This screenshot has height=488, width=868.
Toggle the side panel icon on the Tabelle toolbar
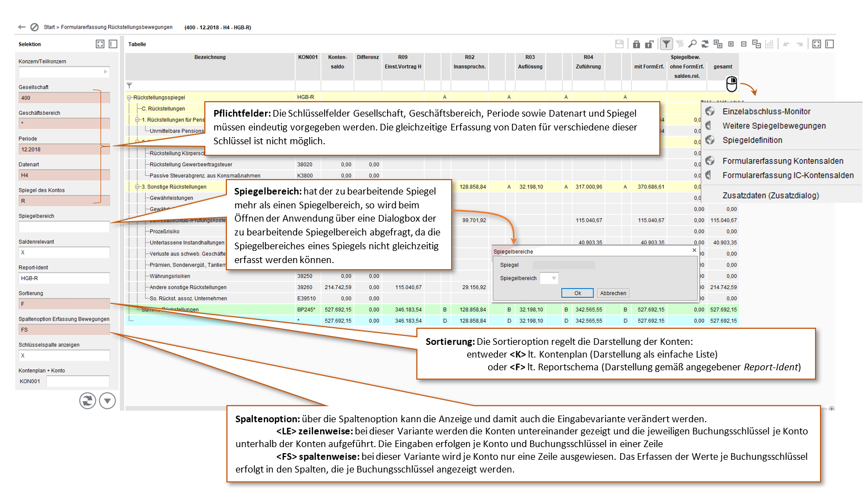coord(829,44)
